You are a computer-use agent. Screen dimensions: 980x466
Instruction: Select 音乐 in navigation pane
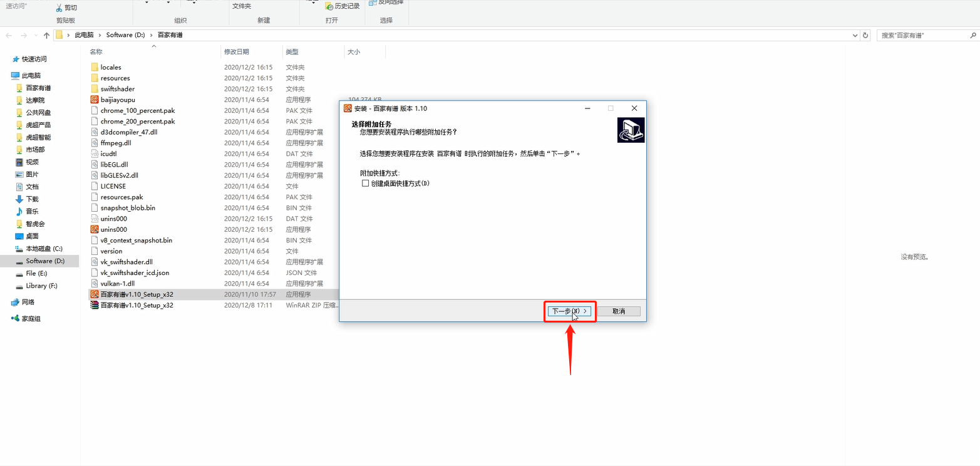point(32,211)
